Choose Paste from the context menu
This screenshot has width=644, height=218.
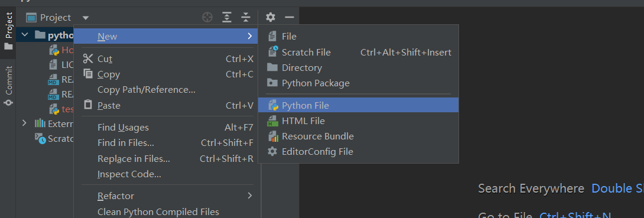(x=166, y=106)
